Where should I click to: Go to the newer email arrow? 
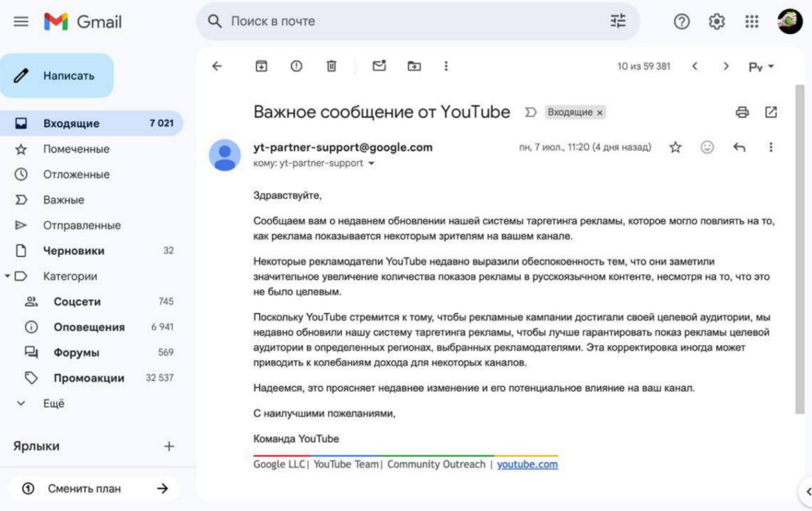tap(695, 66)
